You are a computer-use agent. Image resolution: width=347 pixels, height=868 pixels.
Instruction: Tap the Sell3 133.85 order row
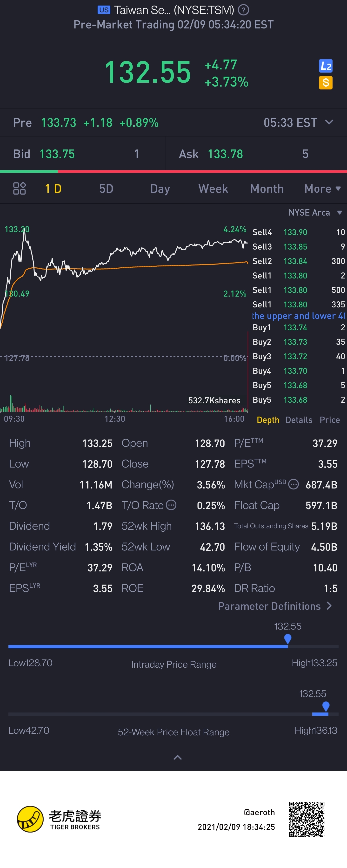[299, 247]
